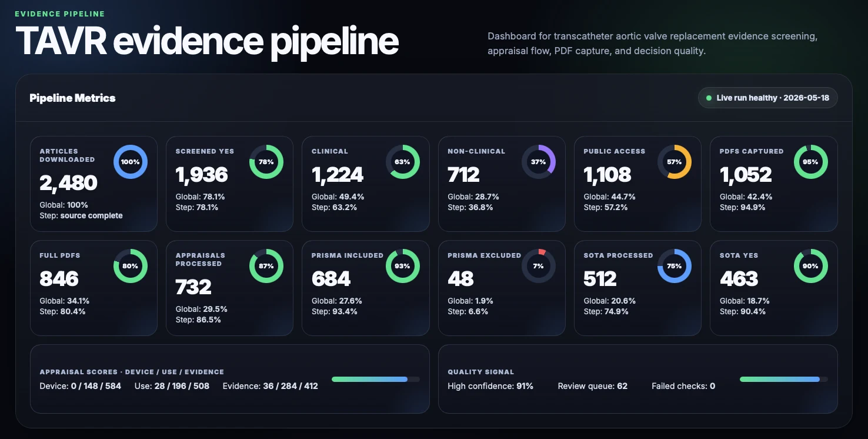Click the Appraisal Scores progress bar
This screenshot has height=439, width=868.
point(376,380)
